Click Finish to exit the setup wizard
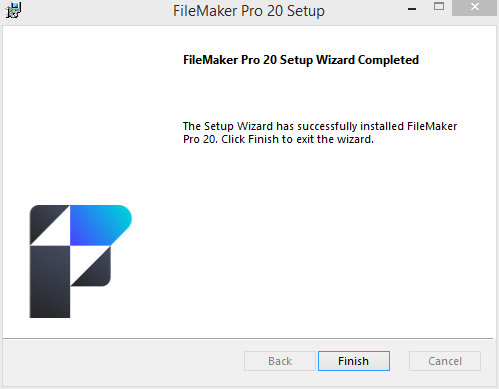This screenshot has width=499, height=389. pyautogui.click(x=354, y=361)
